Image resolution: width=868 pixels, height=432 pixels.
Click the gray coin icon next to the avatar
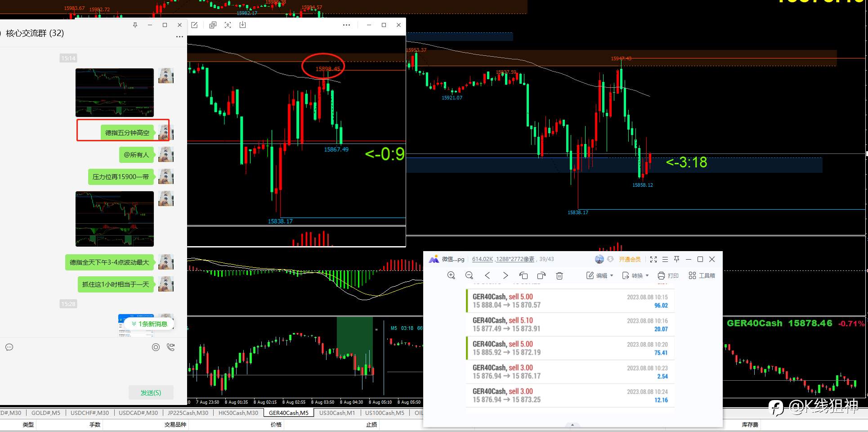(610, 259)
